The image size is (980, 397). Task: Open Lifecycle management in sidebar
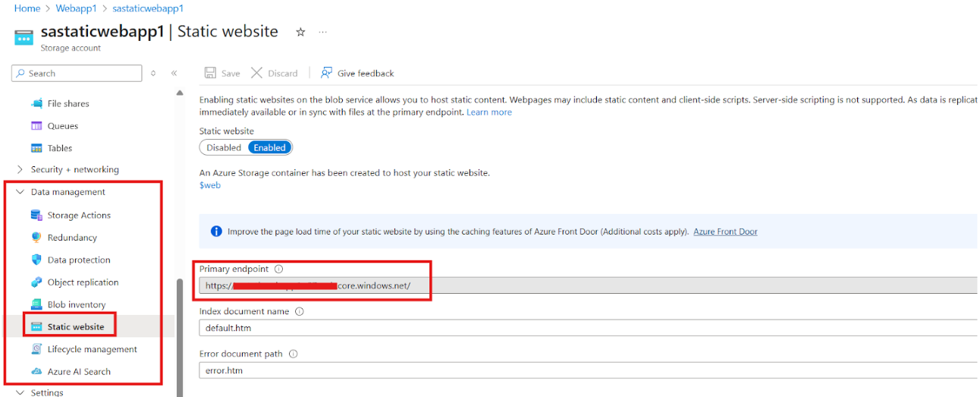93,349
